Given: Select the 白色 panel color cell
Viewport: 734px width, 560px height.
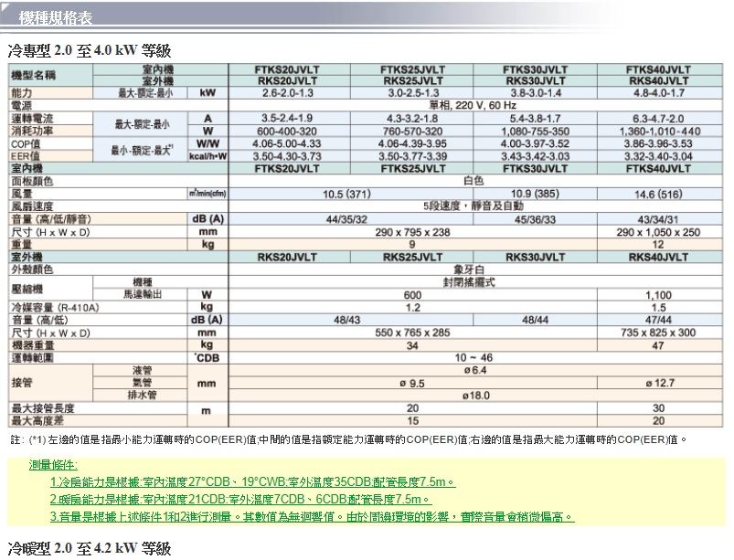Looking at the screenshot, I should (x=469, y=181).
